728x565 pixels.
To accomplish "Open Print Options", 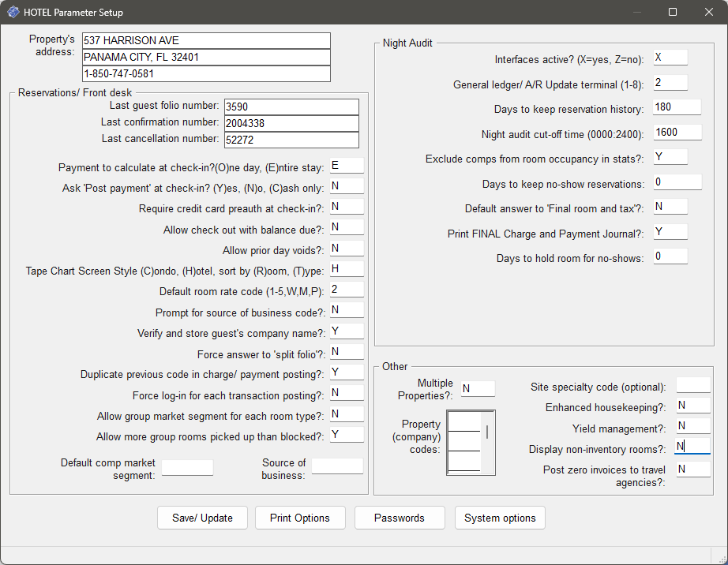I will click(300, 518).
